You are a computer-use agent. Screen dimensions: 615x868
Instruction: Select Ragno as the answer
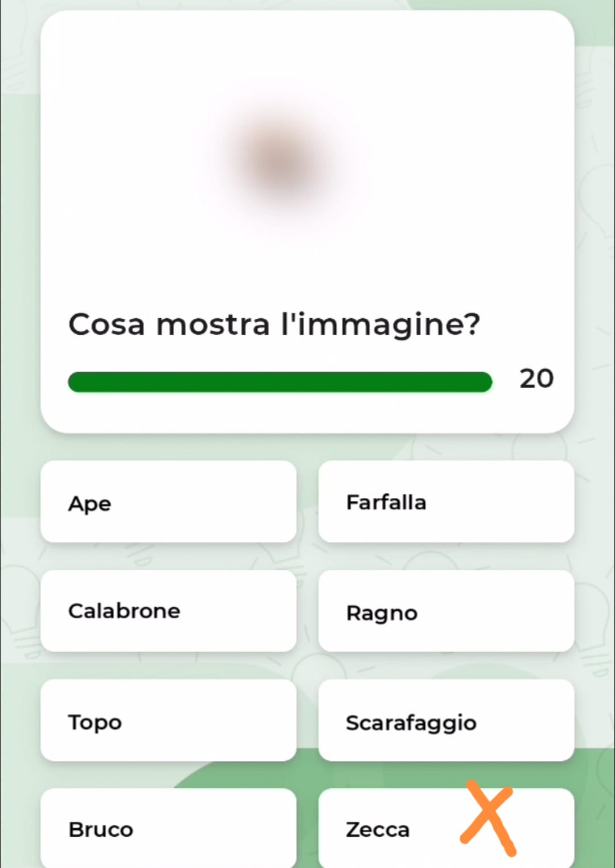(446, 611)
